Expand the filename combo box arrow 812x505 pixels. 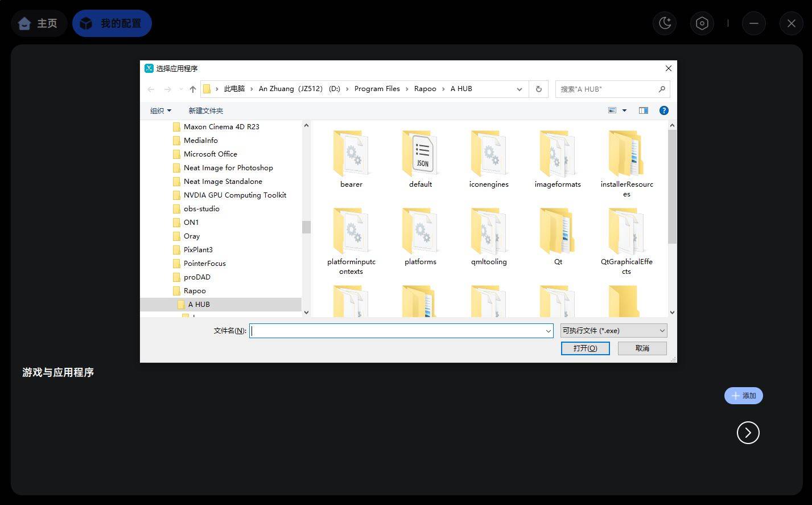tap(549, 331)
